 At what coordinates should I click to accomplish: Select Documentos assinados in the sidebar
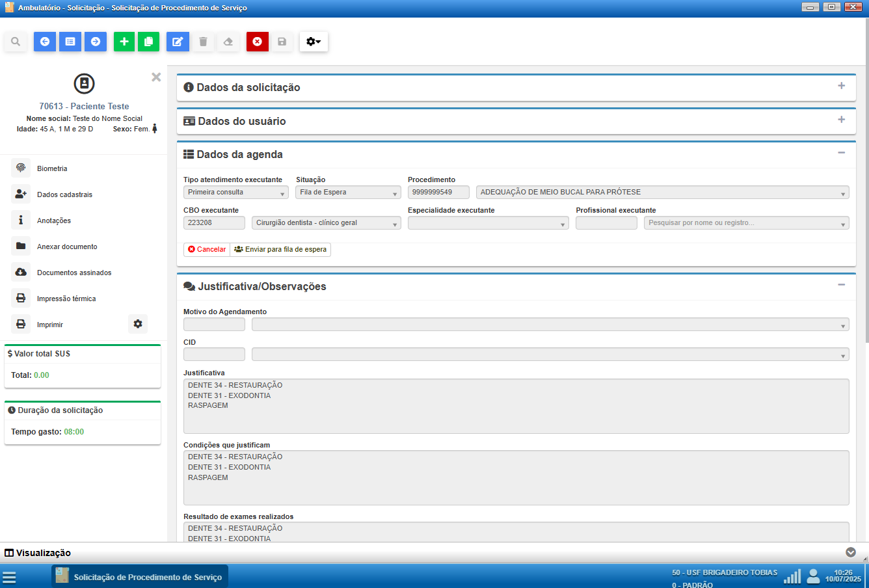pos(74,273)
